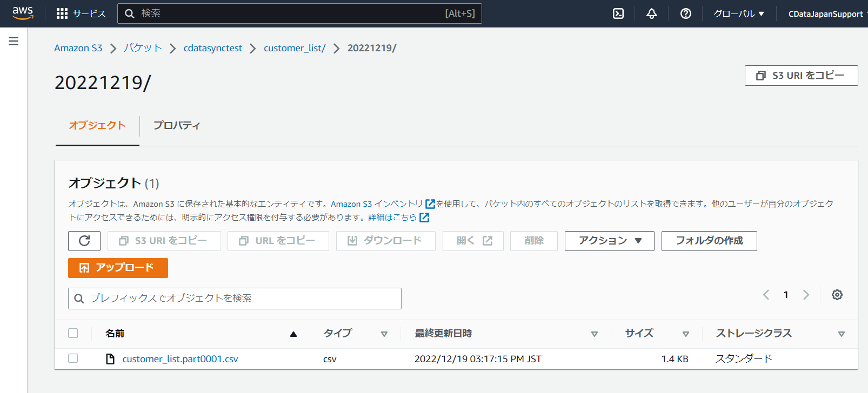Check the customer_list.part0001.csv row checkbox
The width and height of the screenshot is (868, 393).
coord(73,358)
